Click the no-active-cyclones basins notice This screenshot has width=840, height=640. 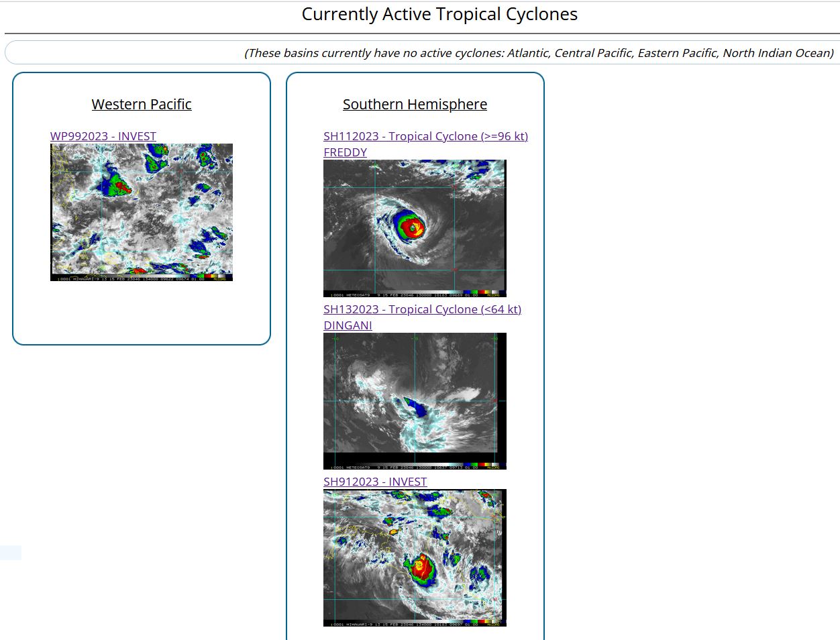[x=539, y=53]
